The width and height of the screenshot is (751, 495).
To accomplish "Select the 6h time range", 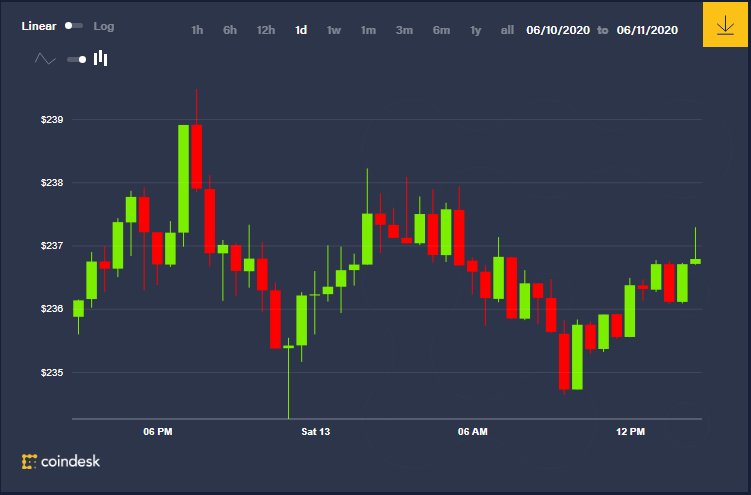I will coord(230,30).
